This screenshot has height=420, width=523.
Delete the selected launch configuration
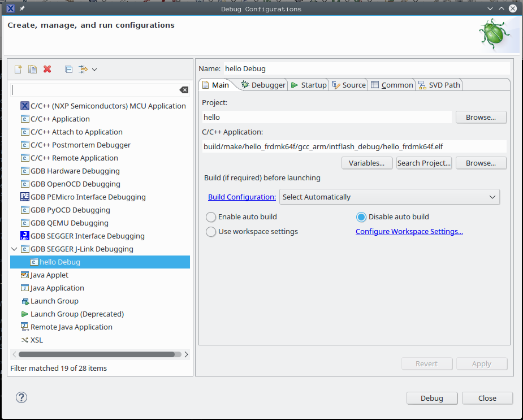click(47, 69)
